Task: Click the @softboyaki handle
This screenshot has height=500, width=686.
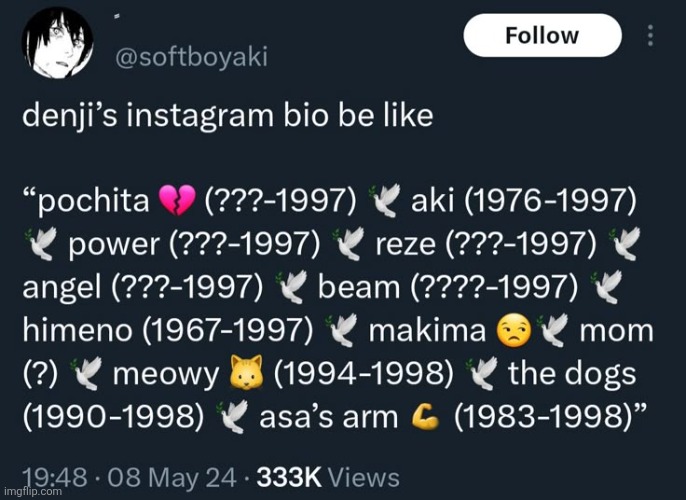Action: pos(194,57)
